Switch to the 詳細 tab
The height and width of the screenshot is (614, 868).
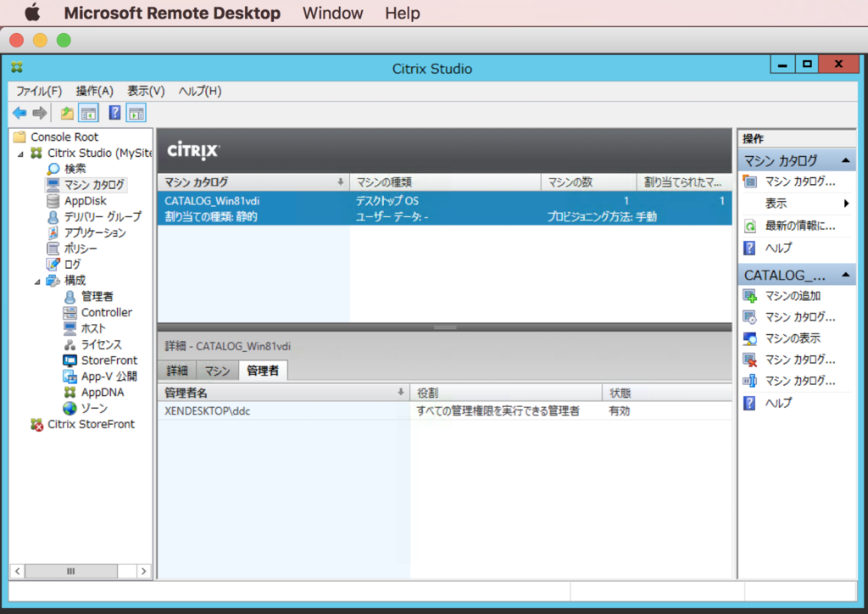[177, 371]
